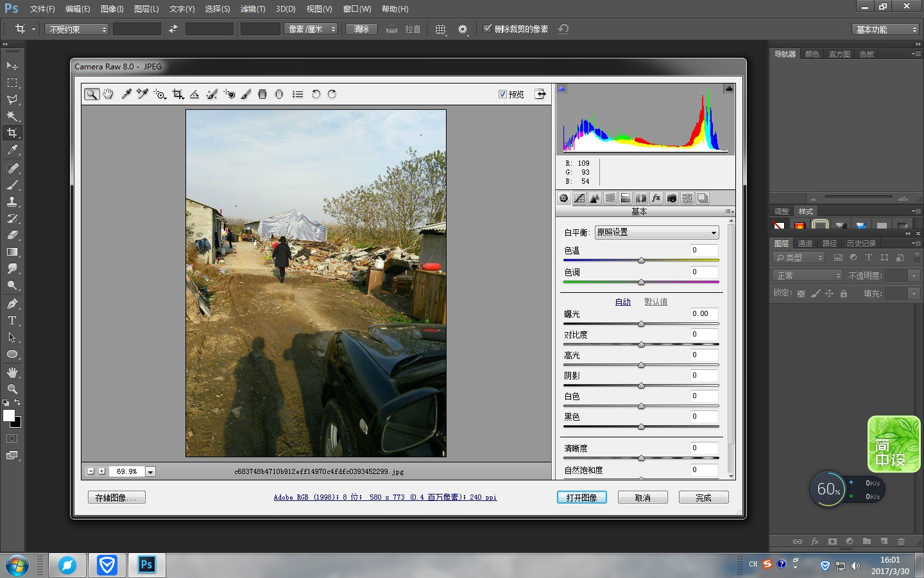Viewport: 924px width, 578px height.
Task: Open the Effects fx panel tab
Action: tap(656, 198)
